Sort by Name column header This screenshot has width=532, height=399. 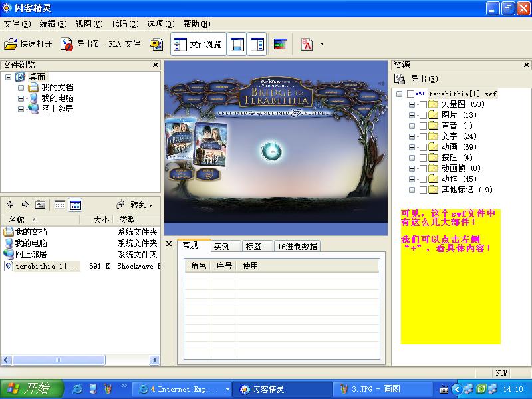point(41,220)
